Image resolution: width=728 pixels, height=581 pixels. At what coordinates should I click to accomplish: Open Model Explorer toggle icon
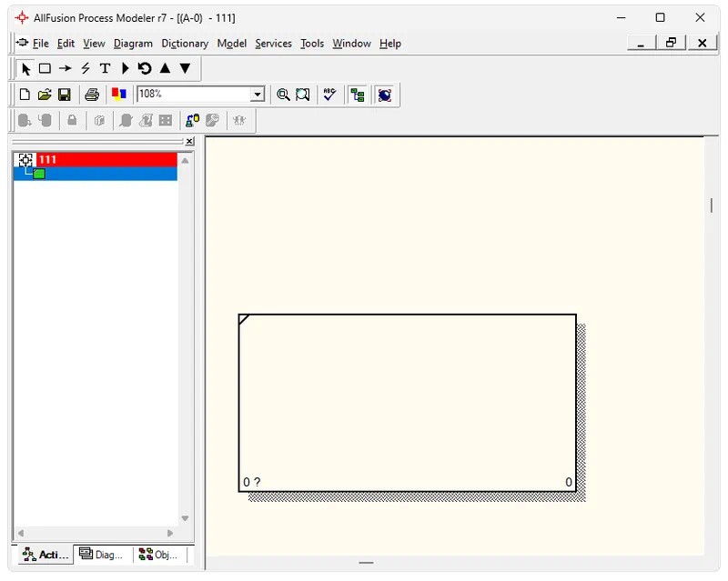(x=358, y=95)
